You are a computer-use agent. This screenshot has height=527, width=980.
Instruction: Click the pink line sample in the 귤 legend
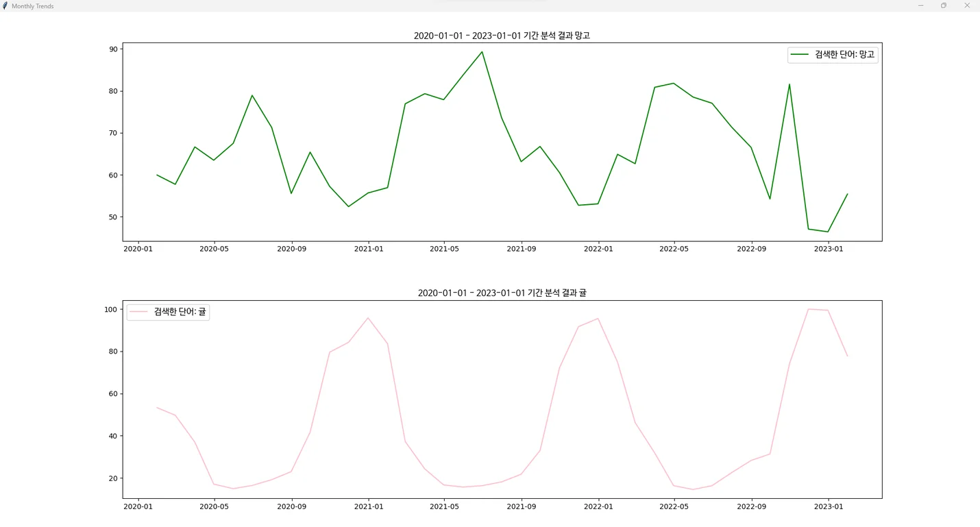[x=139, y=312]
